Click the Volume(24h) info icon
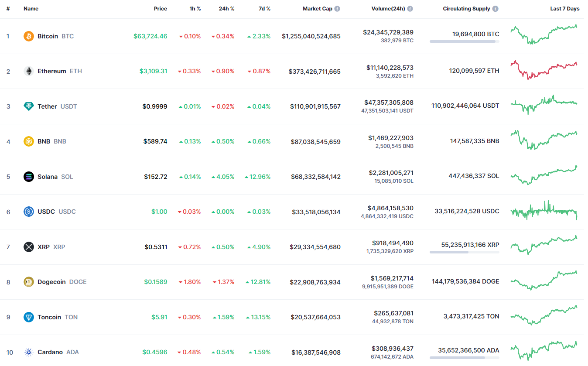588x366 pixels. 410,9
